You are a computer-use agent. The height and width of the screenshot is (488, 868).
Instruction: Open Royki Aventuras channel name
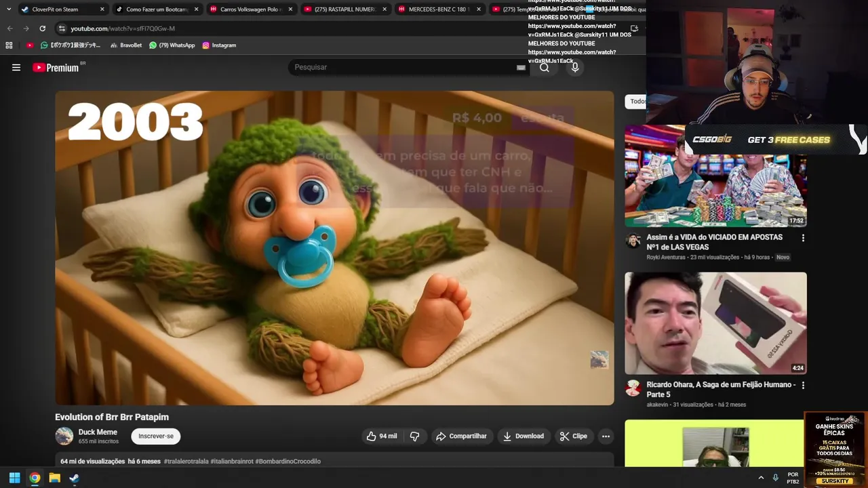(x=665, y=258)
